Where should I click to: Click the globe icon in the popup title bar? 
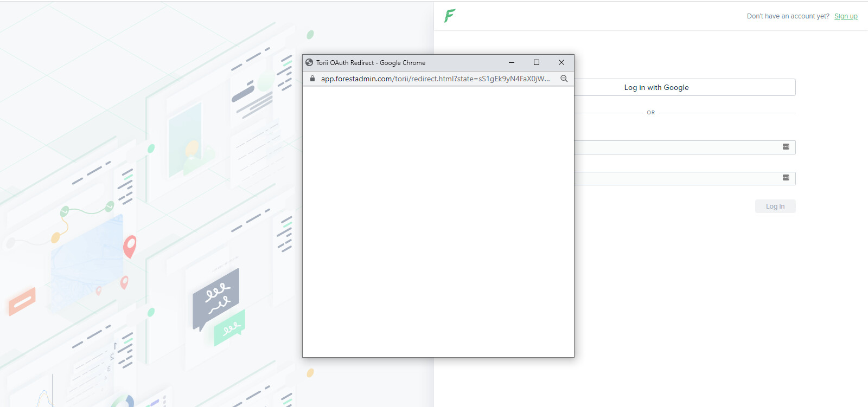point(309,62)
